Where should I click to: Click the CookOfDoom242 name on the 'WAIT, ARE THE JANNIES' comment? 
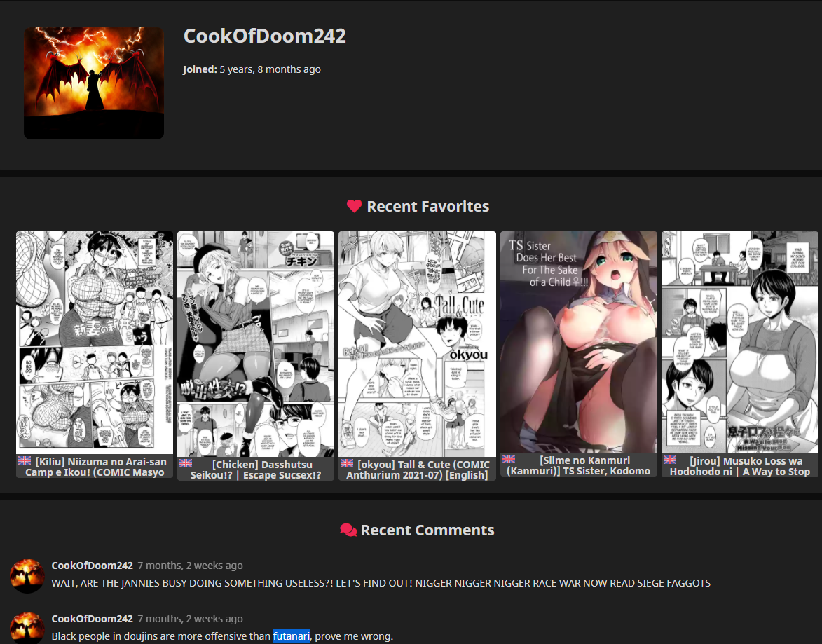(x=93, y=566)
